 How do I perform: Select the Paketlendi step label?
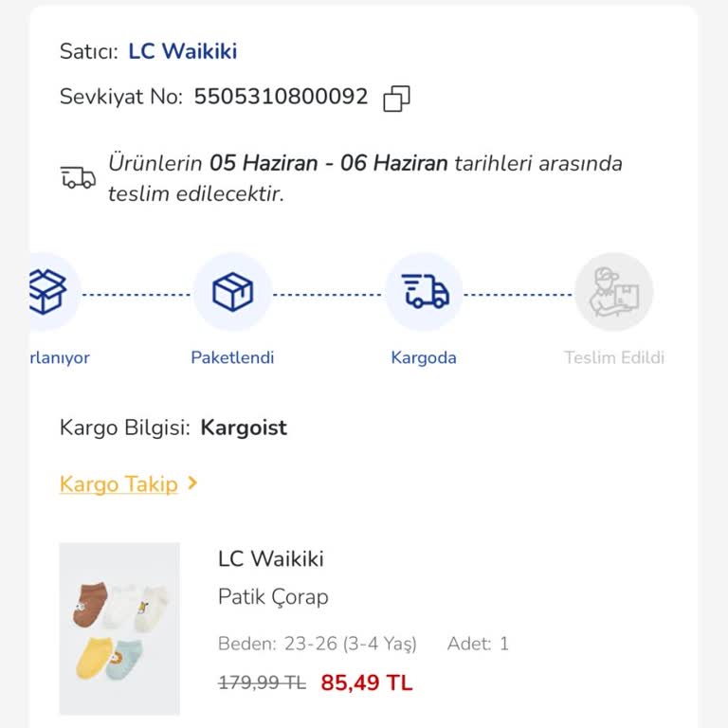[x=232, y=358]
